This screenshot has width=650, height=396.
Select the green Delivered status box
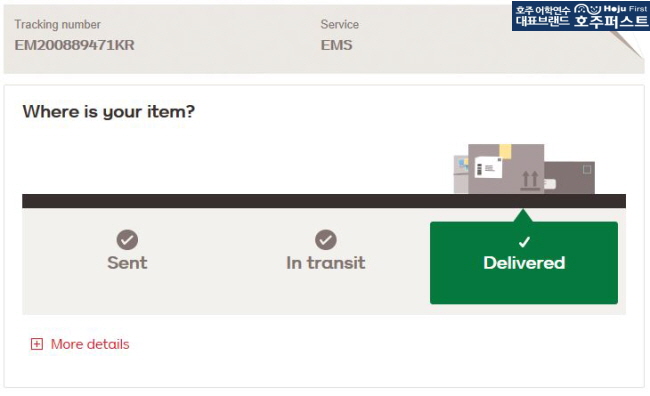pos(524,263)
